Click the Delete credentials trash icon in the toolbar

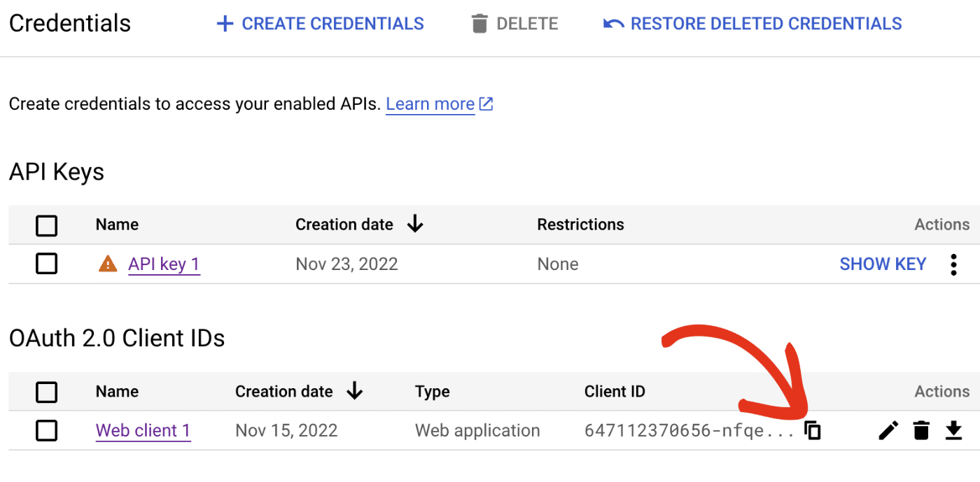click(479, 23)
